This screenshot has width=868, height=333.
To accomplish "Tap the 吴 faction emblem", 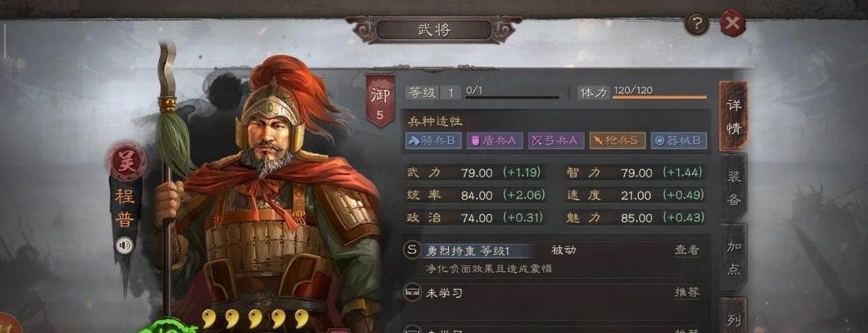I will [127, 162].
